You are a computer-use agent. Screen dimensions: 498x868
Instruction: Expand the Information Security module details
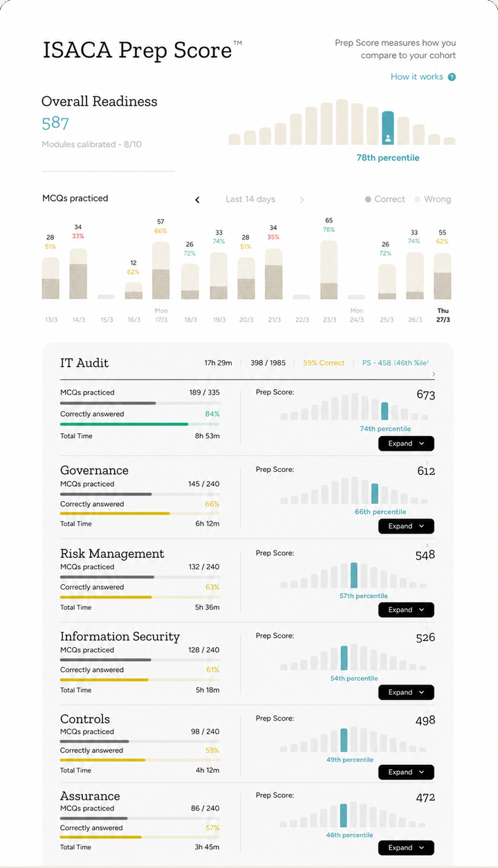click(406, 692)
